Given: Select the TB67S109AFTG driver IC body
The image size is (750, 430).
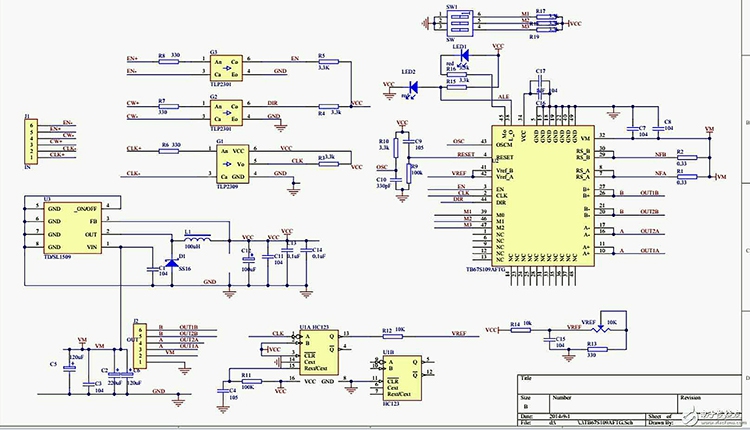Looking at the screenshot, I should 543,196.
